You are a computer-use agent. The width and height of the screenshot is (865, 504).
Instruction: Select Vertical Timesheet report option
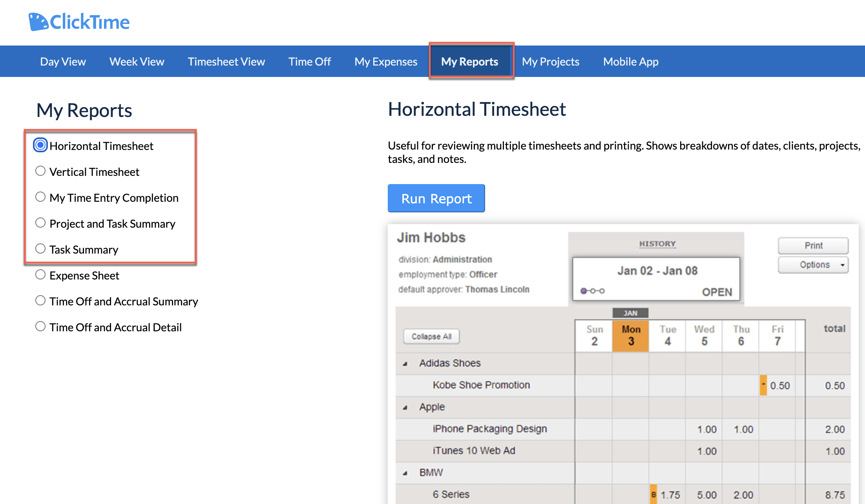[x=40, y=171]
